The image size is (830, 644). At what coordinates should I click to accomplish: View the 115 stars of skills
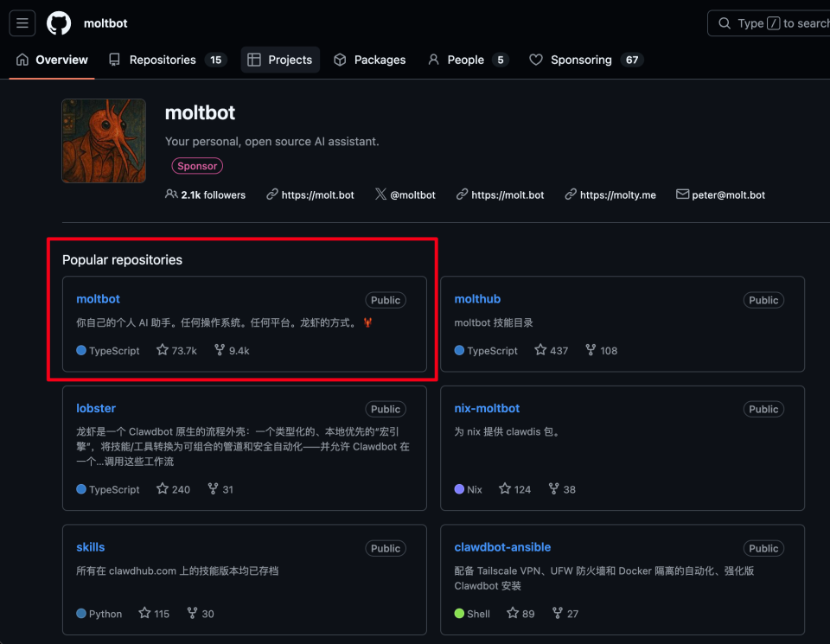click(154, 614)
